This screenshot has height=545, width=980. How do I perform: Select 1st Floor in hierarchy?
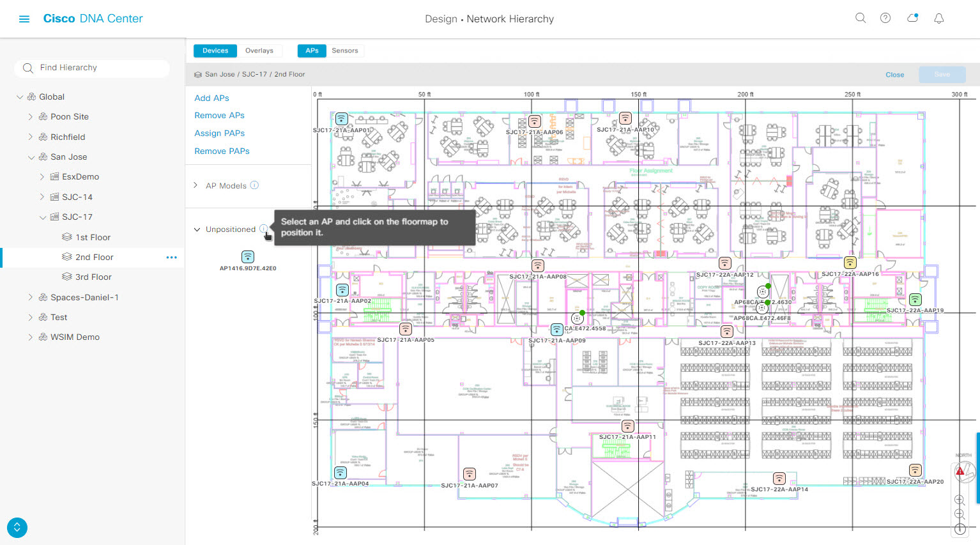coord(93,237)
